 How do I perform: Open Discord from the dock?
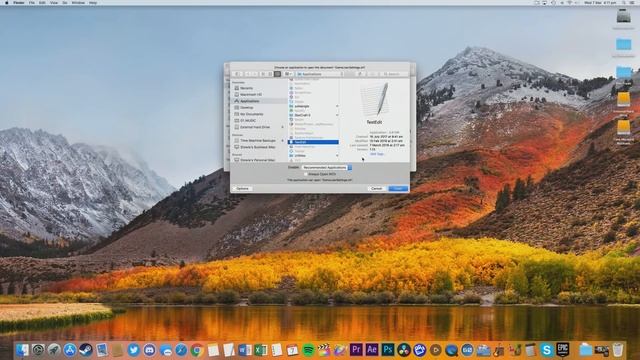tap(149, 350)
